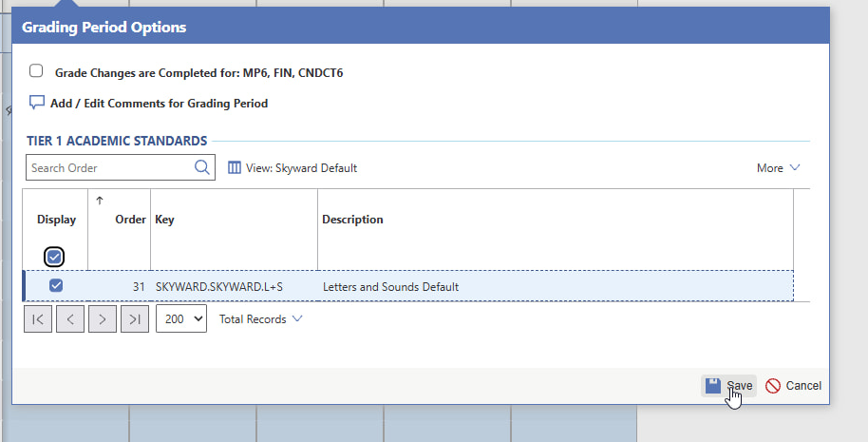Image resolution: width=868 pixels, height=442 pixels.
Task: Open the More dropdown menu
Action: [779, 168]
